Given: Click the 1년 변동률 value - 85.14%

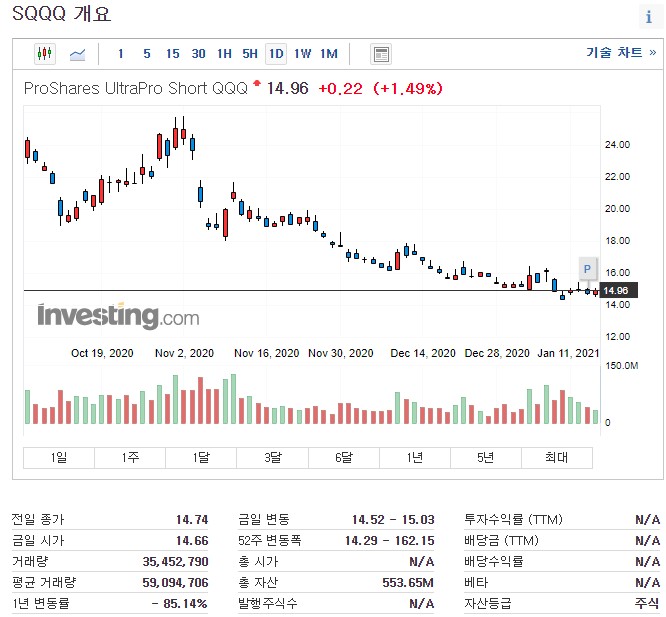Looking at the screenshot, I should pos(180,603).
